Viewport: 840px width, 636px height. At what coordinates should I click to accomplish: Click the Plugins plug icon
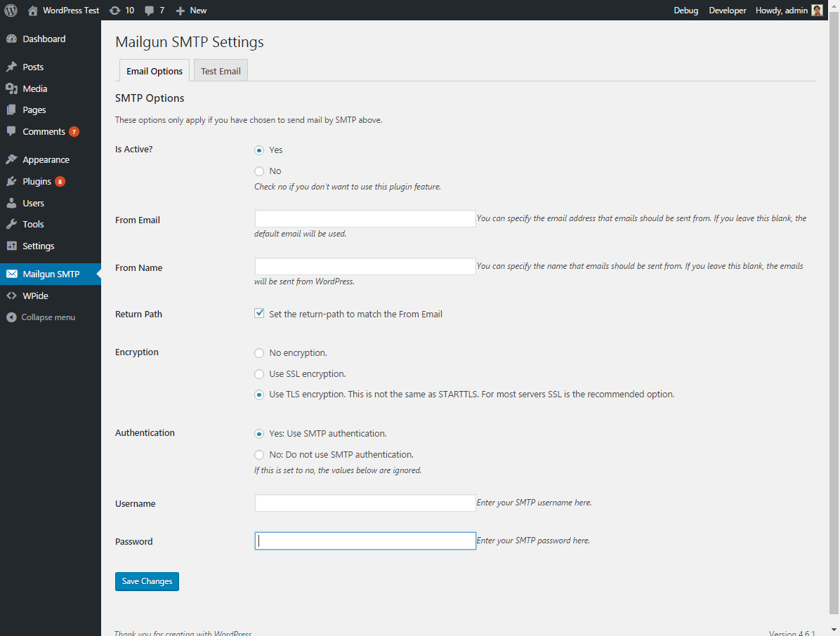(x=11, y=182)
